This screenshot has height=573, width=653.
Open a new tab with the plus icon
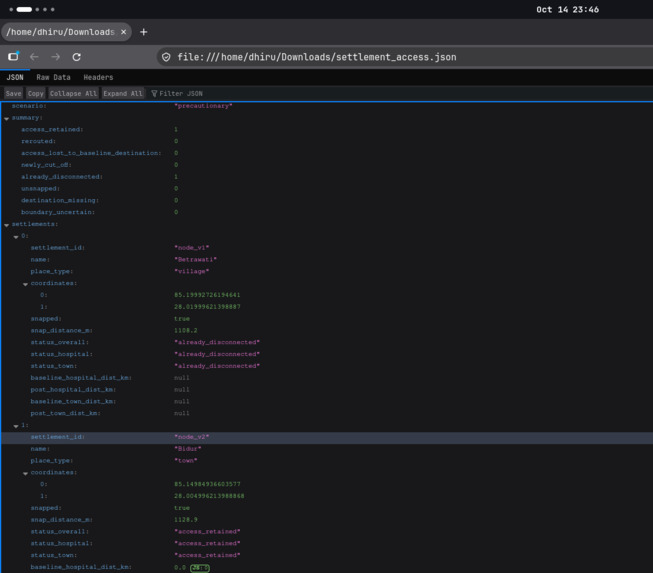pyautogui.click(x=144, y=32)
